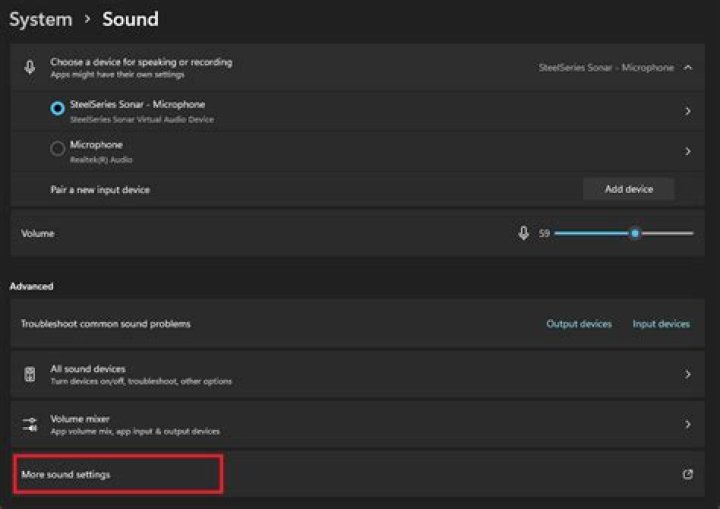Click the Sound breadcrumb title
This screenshot has width=720, height=509.
pyautogui.click(x=130, y=19)
